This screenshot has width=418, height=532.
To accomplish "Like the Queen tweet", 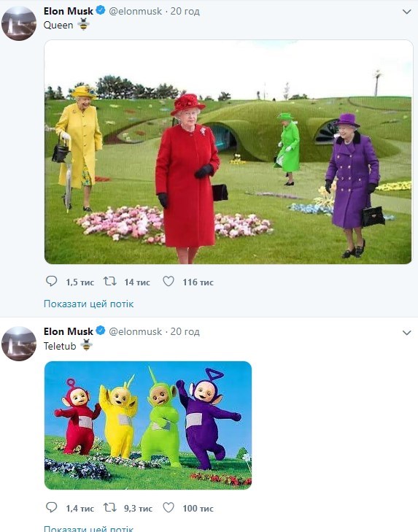I will (169, 281).
